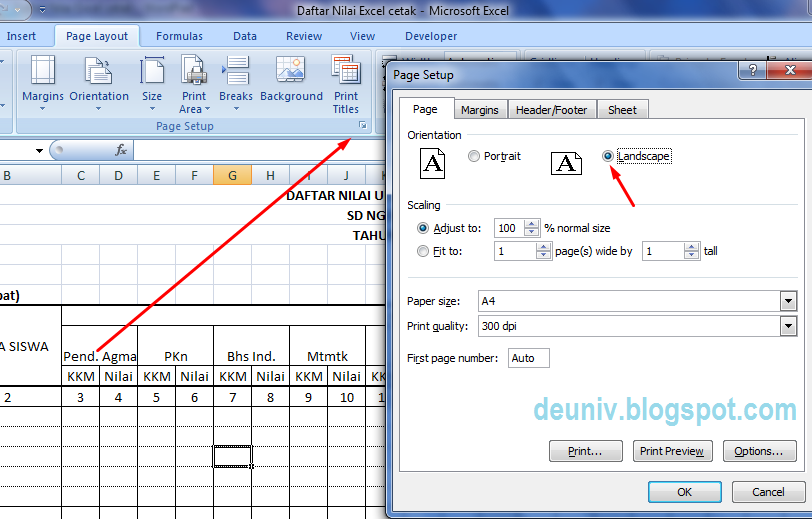This screenshot has height=519, width=812.
Task: Click the Adjust to percentage field
Action: pos(510,228)
